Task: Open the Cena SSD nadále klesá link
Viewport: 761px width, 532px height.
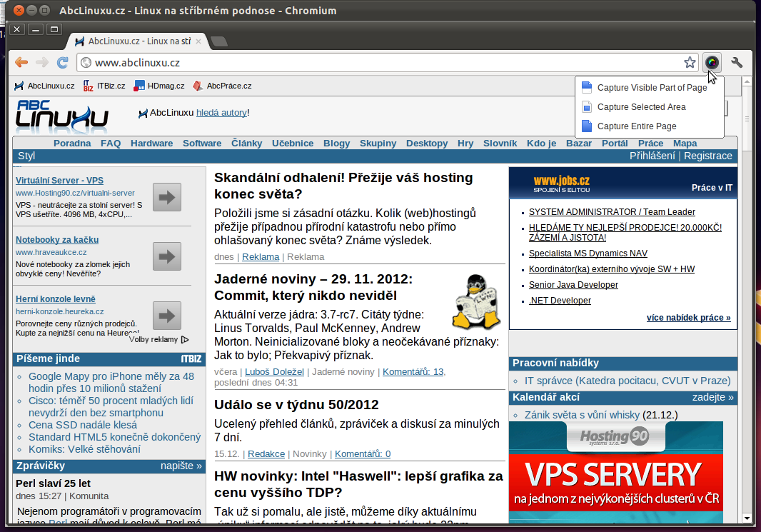Action: pyautogui.click(x=83, y=425)
